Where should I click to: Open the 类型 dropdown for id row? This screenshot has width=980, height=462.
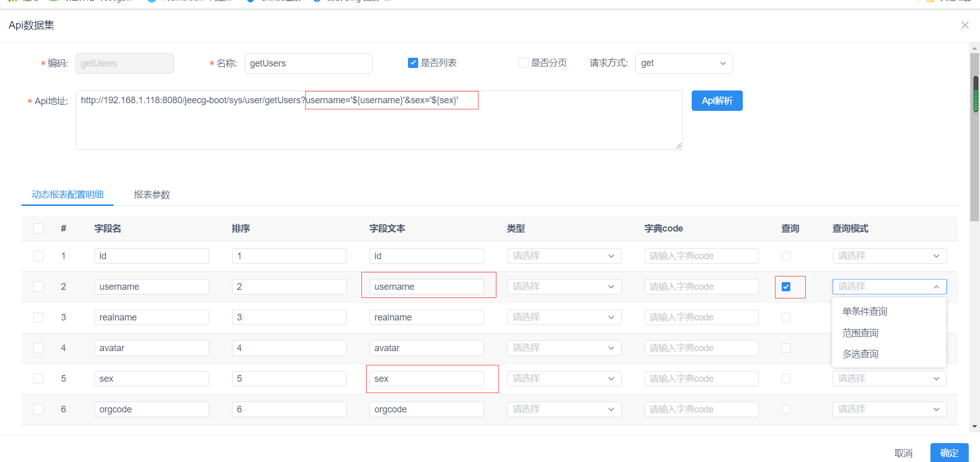click(564, 256)
